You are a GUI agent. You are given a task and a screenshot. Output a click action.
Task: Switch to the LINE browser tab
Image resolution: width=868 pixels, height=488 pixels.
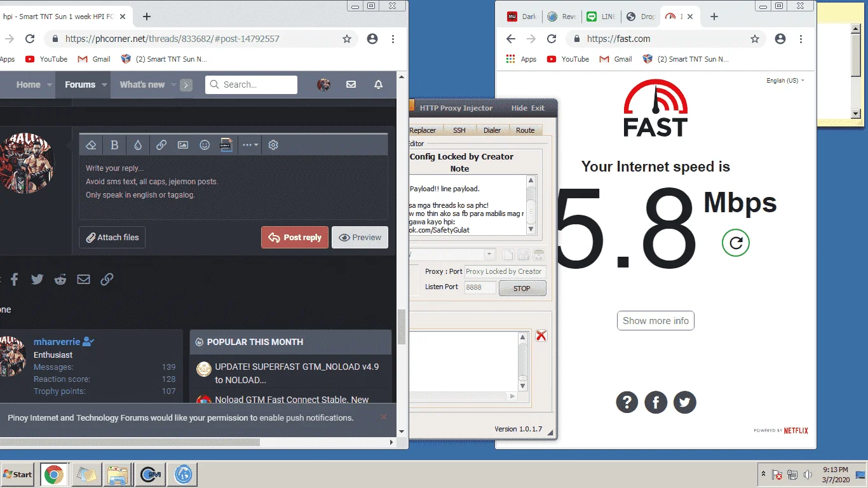[x=602, y=17]
